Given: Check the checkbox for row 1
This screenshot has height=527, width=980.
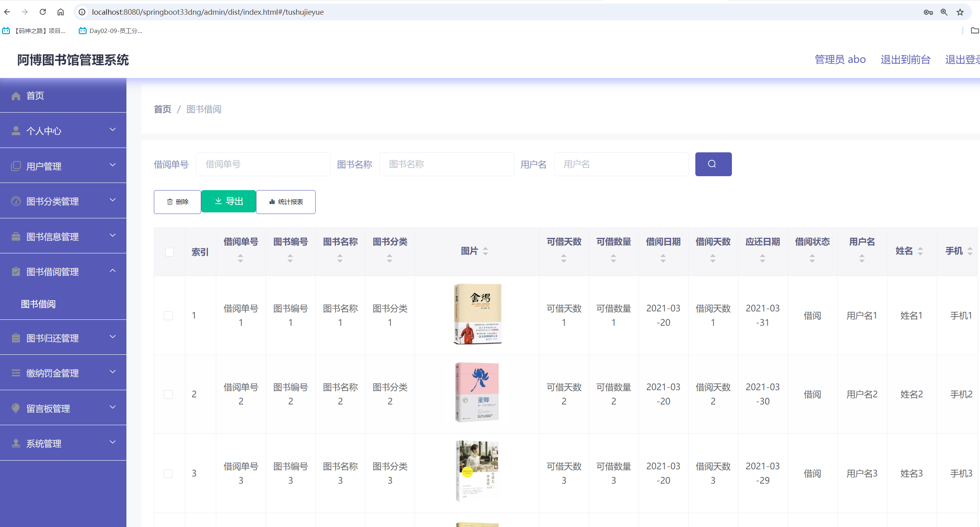Looking at the screenshot, I should (x=169, y=315).
